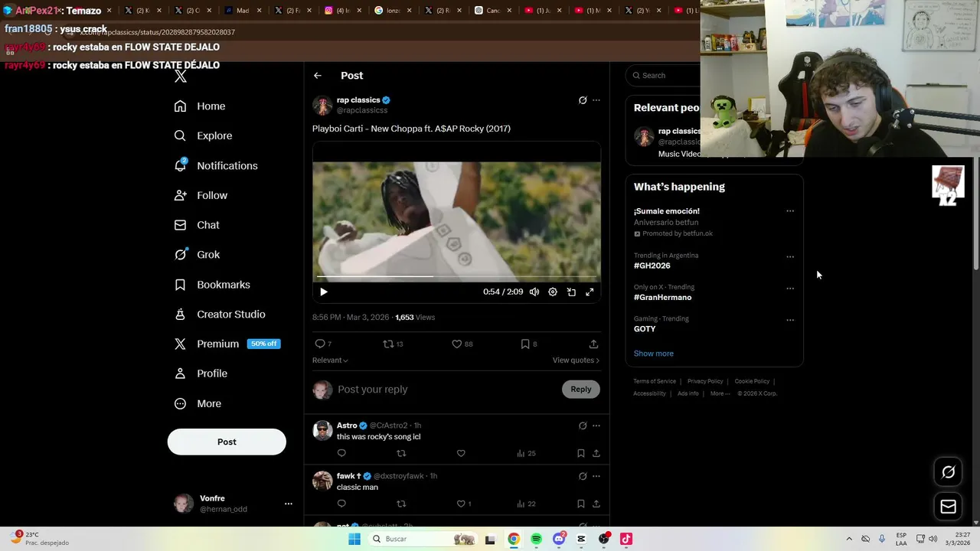980x551 pixels.
Task: Repost the tweet showing 13 reposts
Action: coord(393,344)
